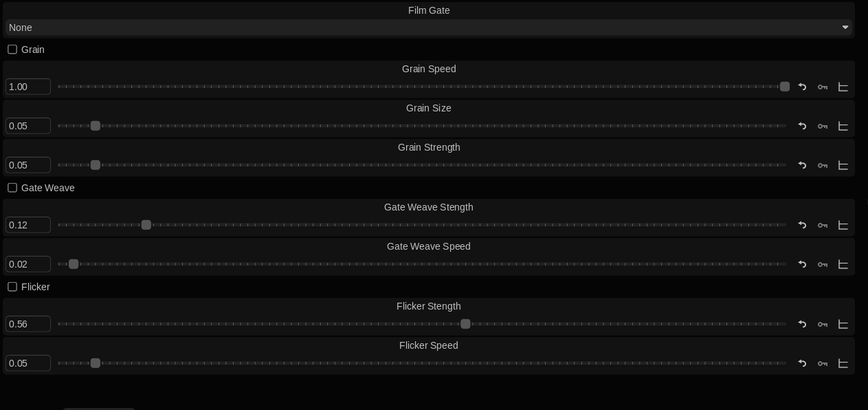Add keyframe for Grain Speed
Viewport: 868px width, 410px height.
[x=823, y=87]
